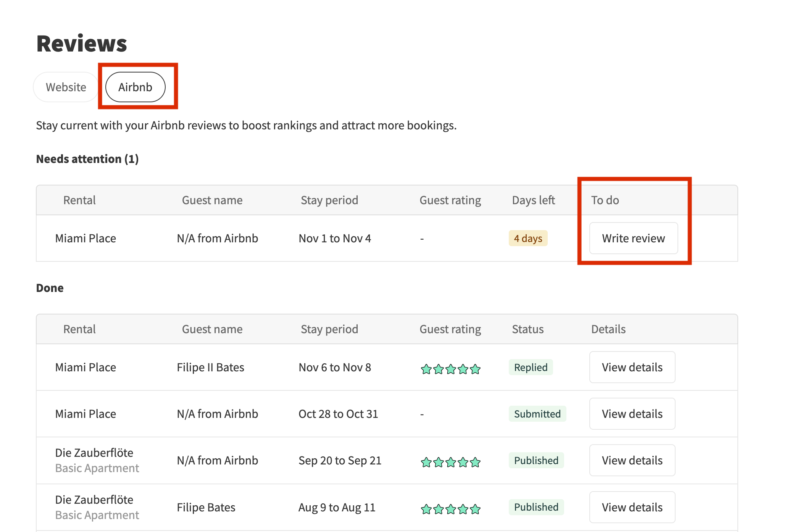Click N/A from Airbnb in Needs attention row
Screen dimensions: 800x532
[218, 238]
